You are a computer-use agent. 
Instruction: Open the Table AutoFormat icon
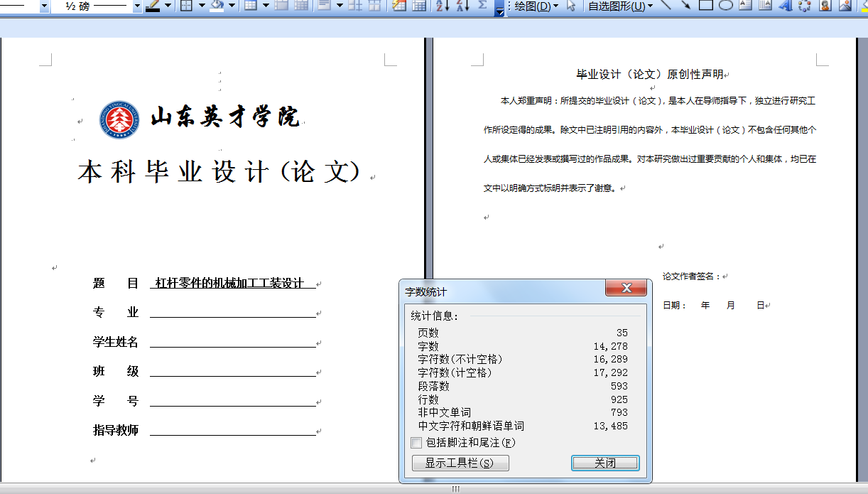399,6
